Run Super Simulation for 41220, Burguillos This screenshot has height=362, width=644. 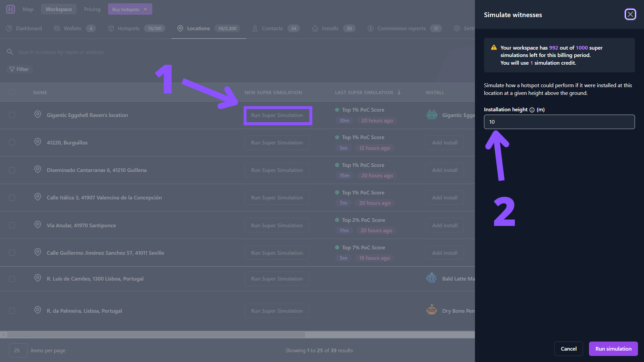(277, 142)
